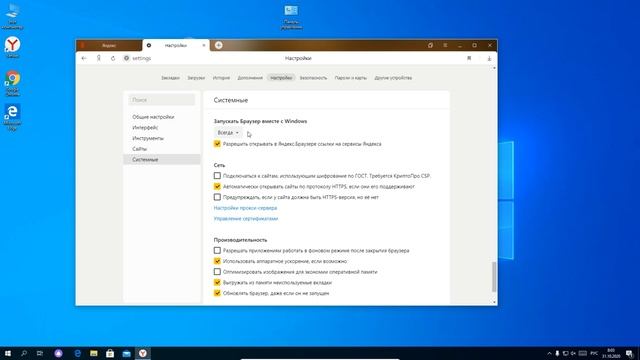
Task: Toggle updating browser when not running
Action: [217, 293]
